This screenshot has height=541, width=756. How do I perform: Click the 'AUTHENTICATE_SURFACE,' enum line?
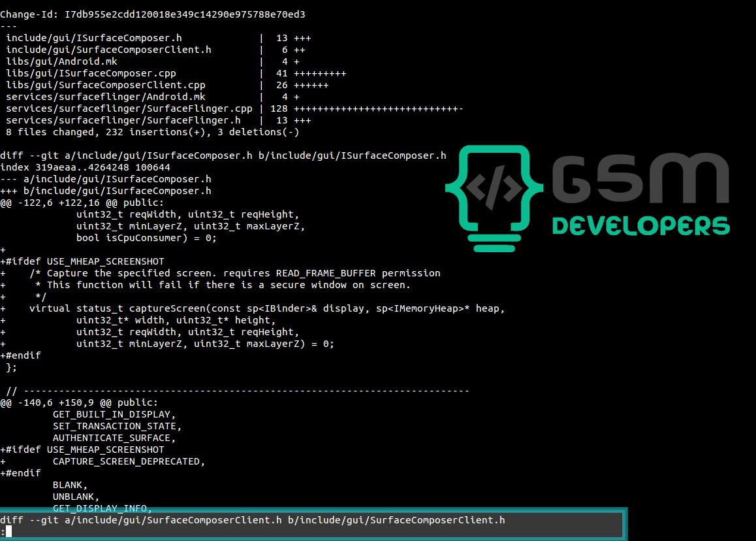coord(114,438)
